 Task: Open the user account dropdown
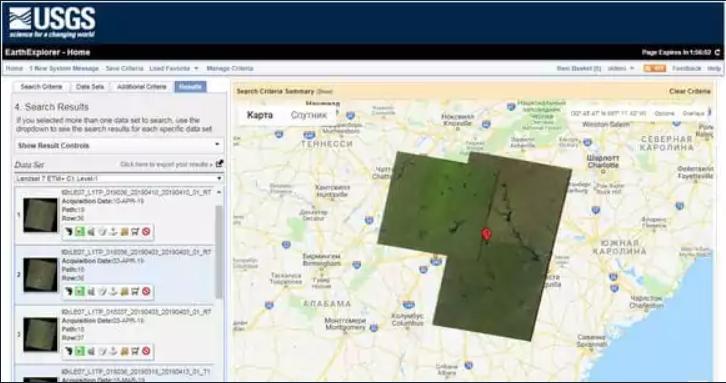click(621, 68)
